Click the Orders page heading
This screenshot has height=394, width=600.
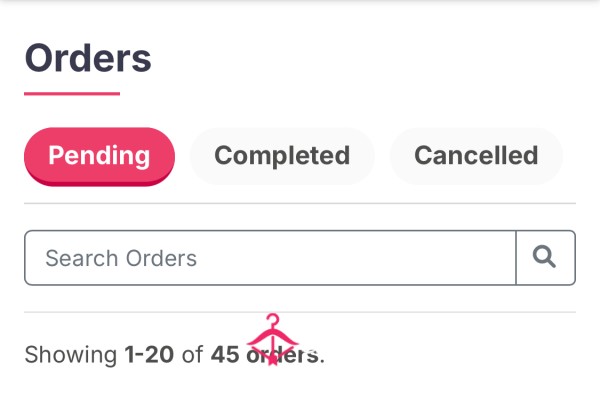(88, 58)
